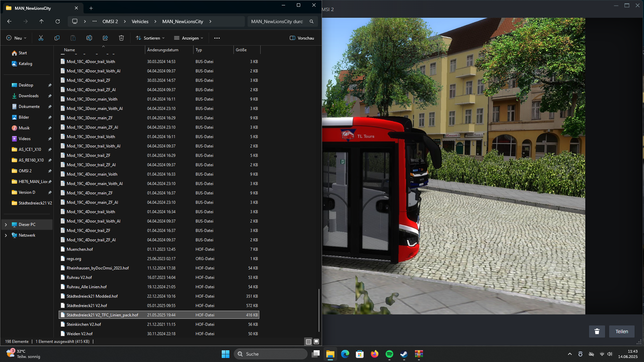Switch to details list view
Viewport: 644px width, 362px height.
(308, 342)
